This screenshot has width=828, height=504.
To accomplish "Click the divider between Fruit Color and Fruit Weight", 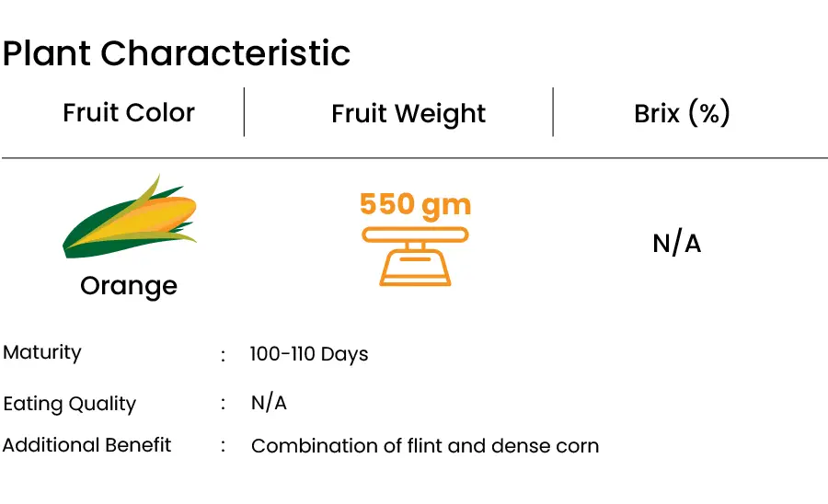I will (x=244, y=112).
